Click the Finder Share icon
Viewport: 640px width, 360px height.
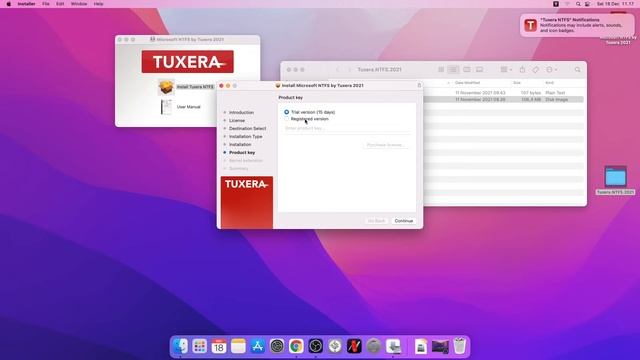point(522,70)
